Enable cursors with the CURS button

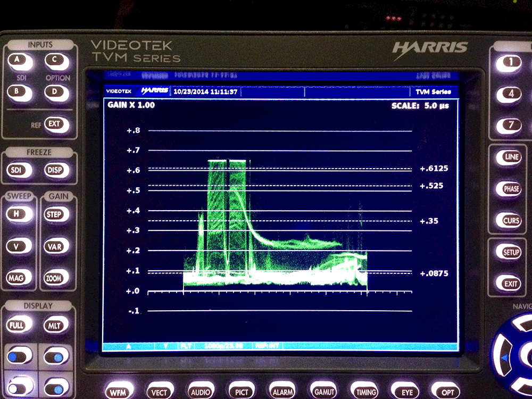[509, 221]
